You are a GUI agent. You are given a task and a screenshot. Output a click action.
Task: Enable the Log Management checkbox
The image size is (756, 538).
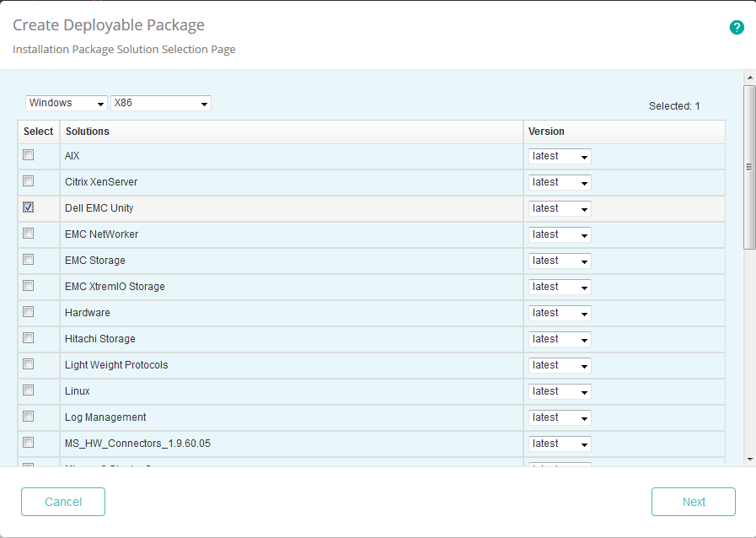point(28,417)
